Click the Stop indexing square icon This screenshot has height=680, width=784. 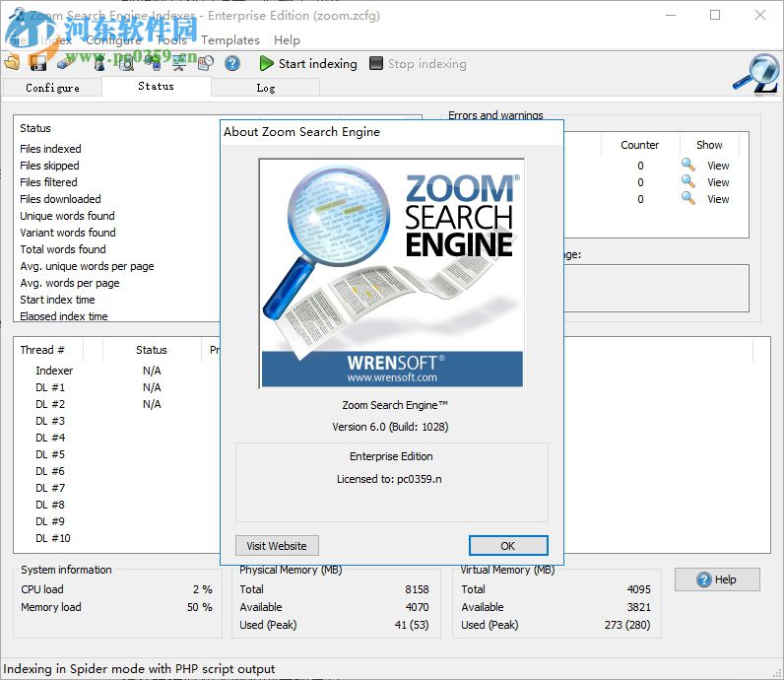(x=376, y=63)
